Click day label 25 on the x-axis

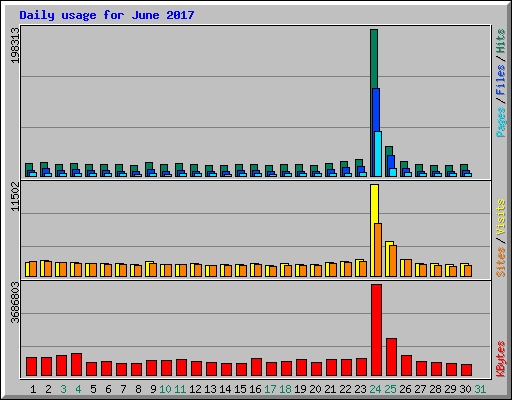tap(390, 389)
